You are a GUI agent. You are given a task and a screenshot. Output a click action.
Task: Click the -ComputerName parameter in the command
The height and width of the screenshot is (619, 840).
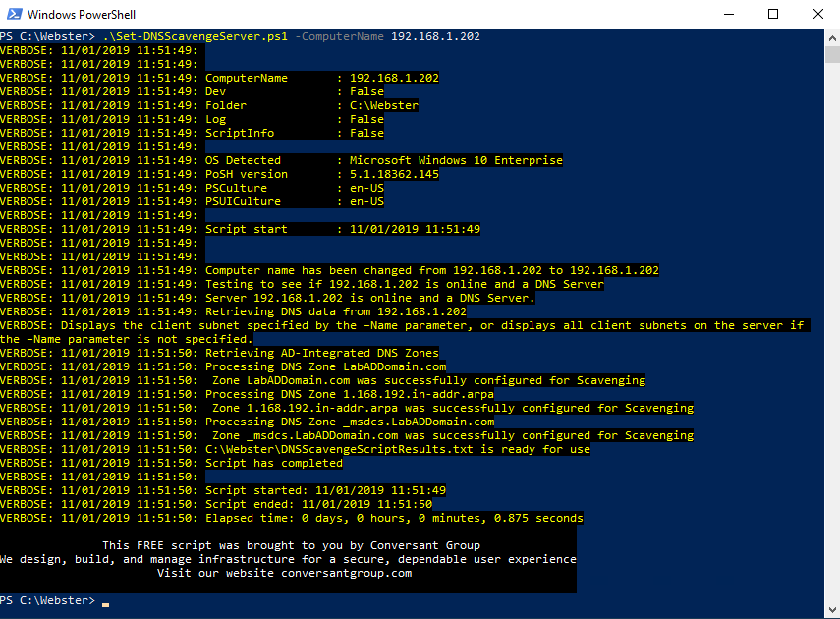click(341, 36)
